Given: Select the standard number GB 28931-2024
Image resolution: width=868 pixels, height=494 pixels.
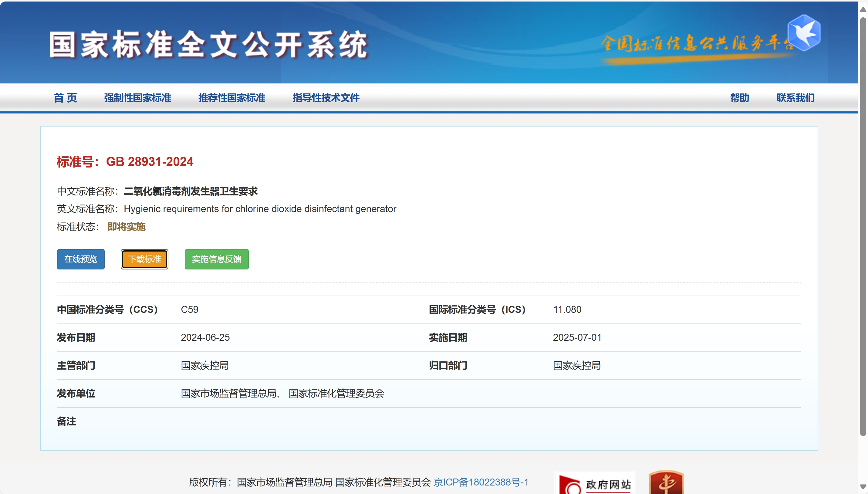Looking at the screenshot, I should pos(150,161).
